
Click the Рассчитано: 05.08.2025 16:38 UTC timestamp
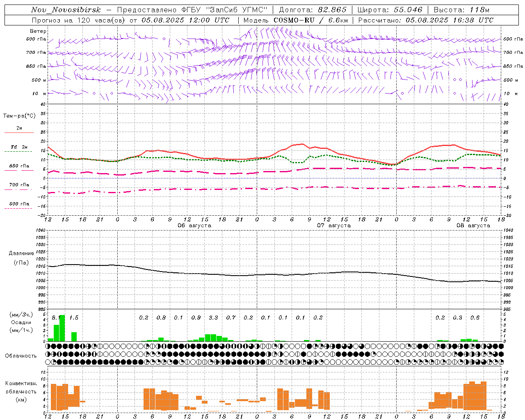point(426,20)
